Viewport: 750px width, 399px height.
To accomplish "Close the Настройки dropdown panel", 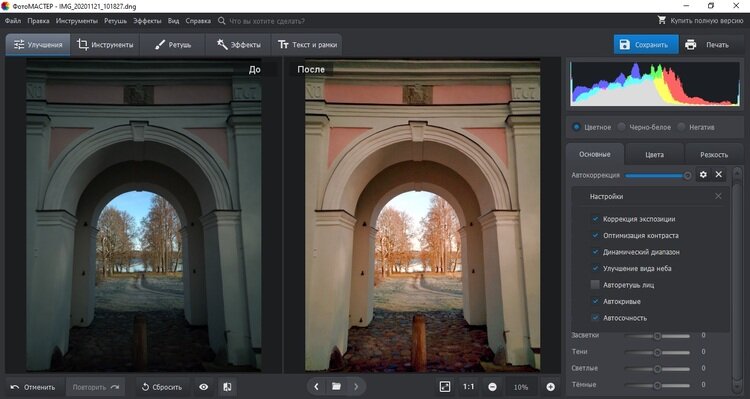I will tap(718, 196).
